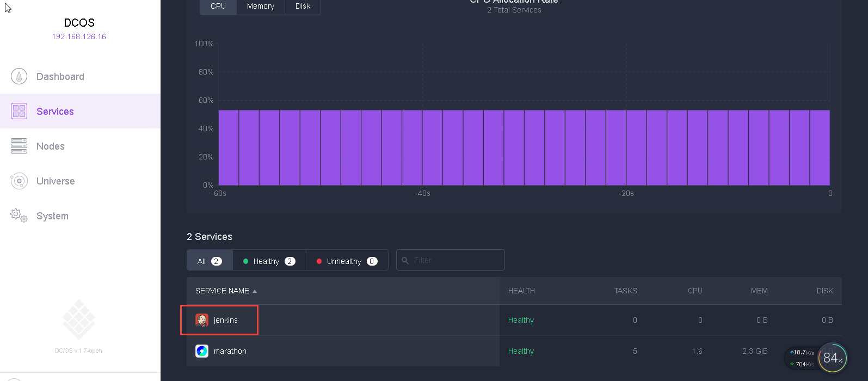868x381 pixels.
Task: Filter by Unhealthy services
Action: 347,261
